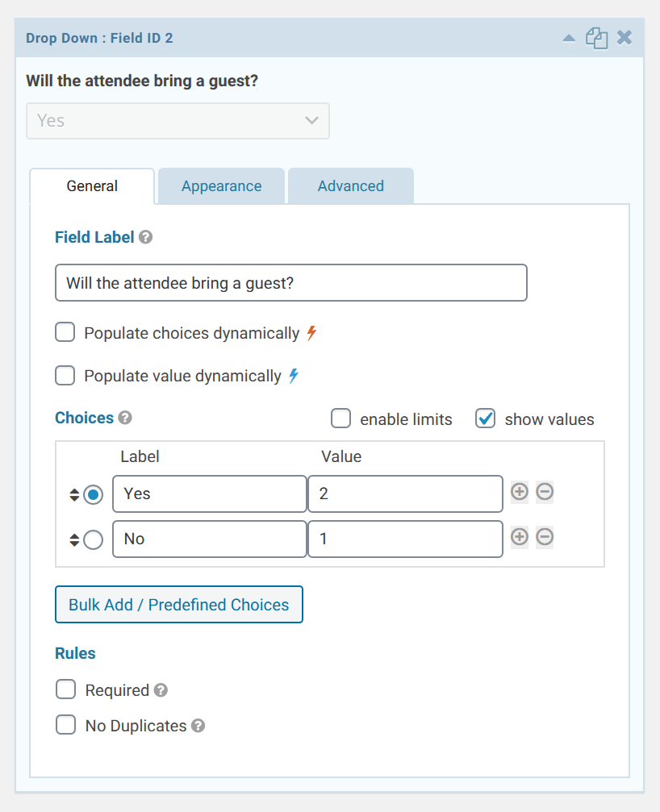Switch to the Appearance tab

(x=221, y=185)
